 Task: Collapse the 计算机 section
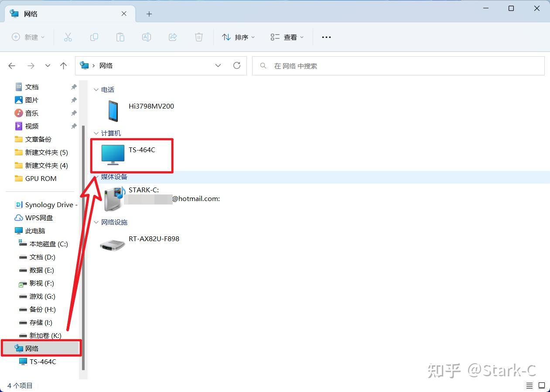click(96, 133)
